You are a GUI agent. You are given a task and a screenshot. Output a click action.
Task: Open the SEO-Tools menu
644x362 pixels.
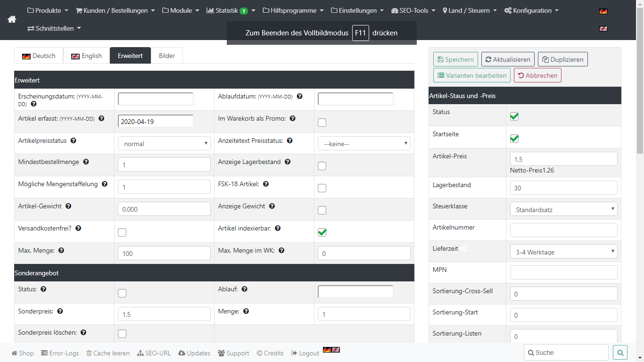point(413,10)
